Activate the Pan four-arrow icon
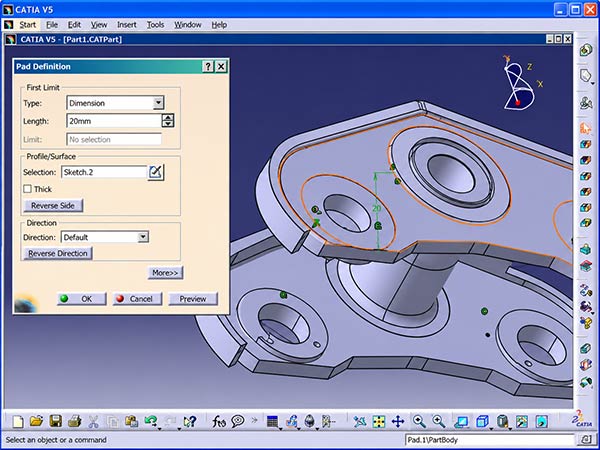The width and height of the screenshot is (600, 450). pyautogui.click(x=398, y=422)
